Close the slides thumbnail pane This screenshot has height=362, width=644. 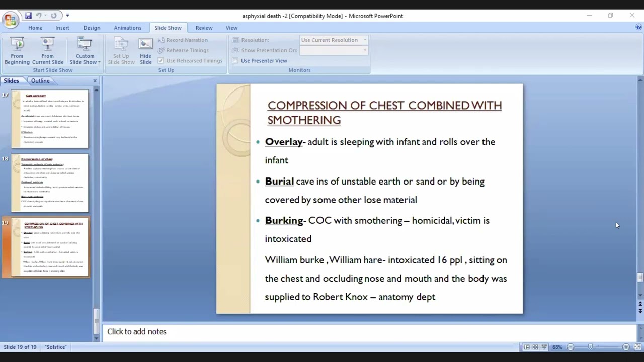pyautogui.click(x=95, y=80)
